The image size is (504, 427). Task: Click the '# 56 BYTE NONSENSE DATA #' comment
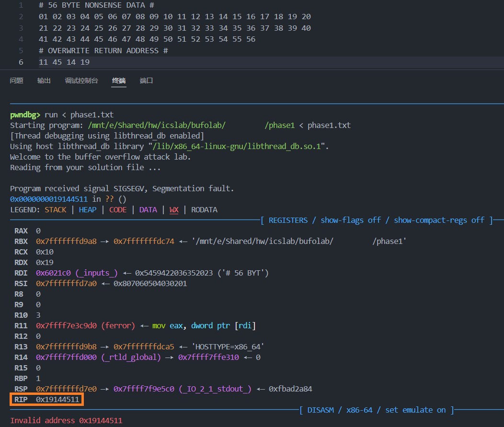tap(96, 5)
